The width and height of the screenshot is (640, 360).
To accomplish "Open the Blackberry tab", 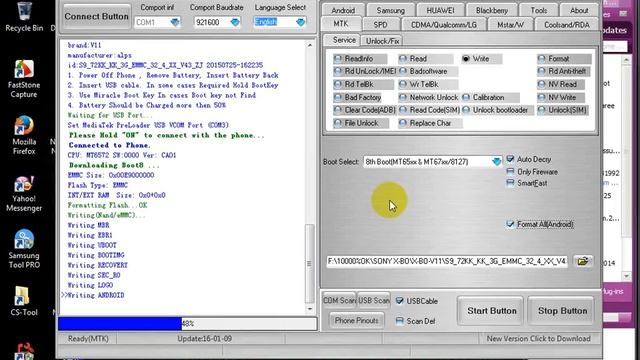I will click(x=491, y=10).
